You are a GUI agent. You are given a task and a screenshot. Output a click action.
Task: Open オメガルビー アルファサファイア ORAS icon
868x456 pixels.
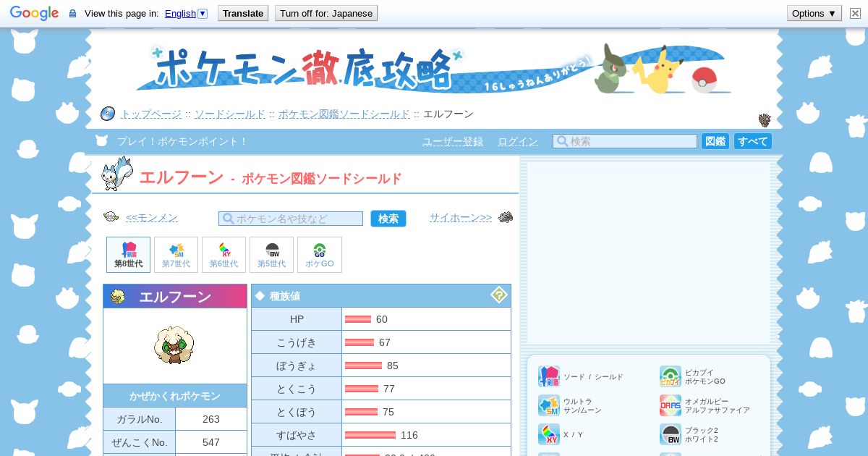[x=671, y=405]
